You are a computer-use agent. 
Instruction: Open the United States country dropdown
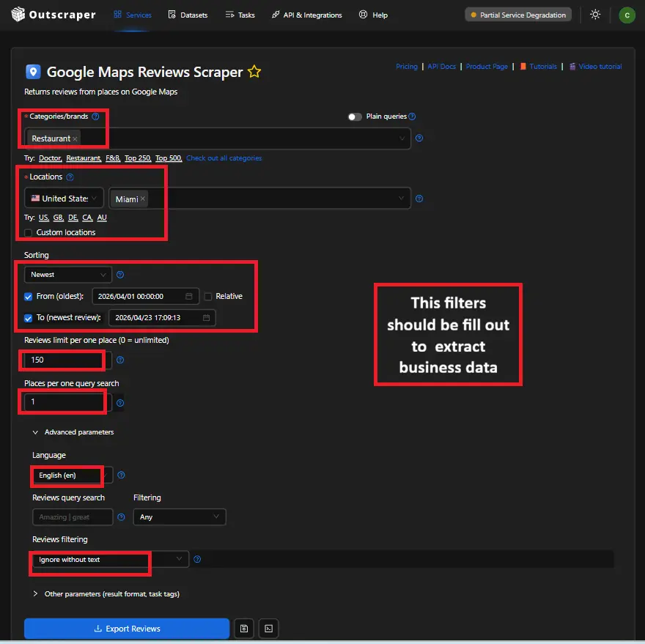[x=64, y=199]
